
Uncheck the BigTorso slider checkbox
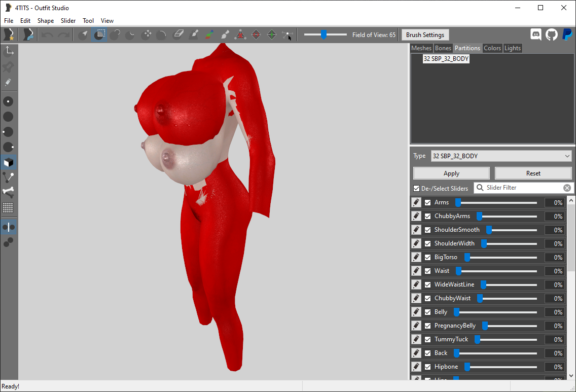pos(427,257)
